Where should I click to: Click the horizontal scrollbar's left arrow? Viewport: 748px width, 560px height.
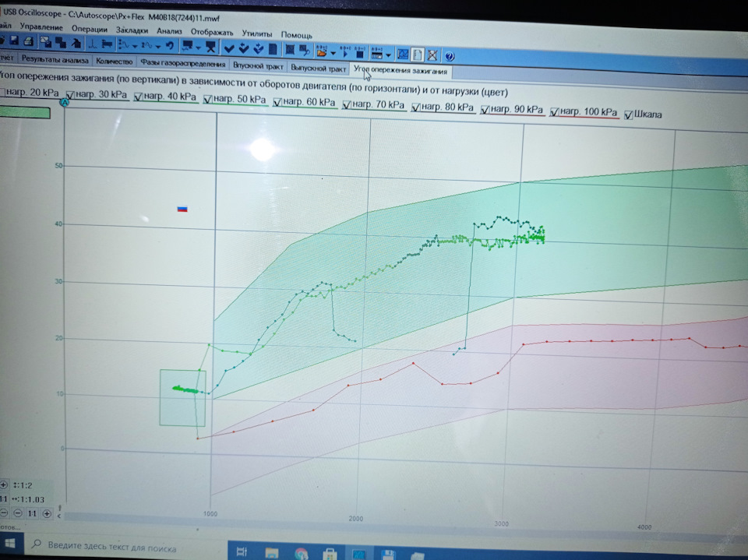(59, 516)
